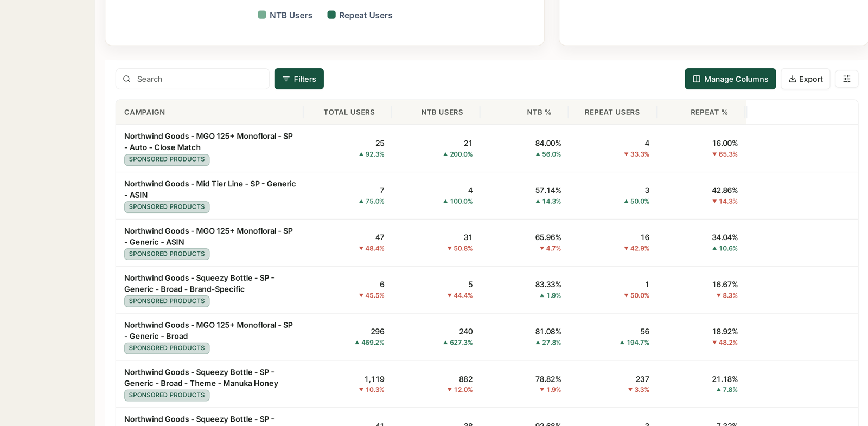
Task: Select total users value 296
Action: pyautogui.click(x=378, y=332)
